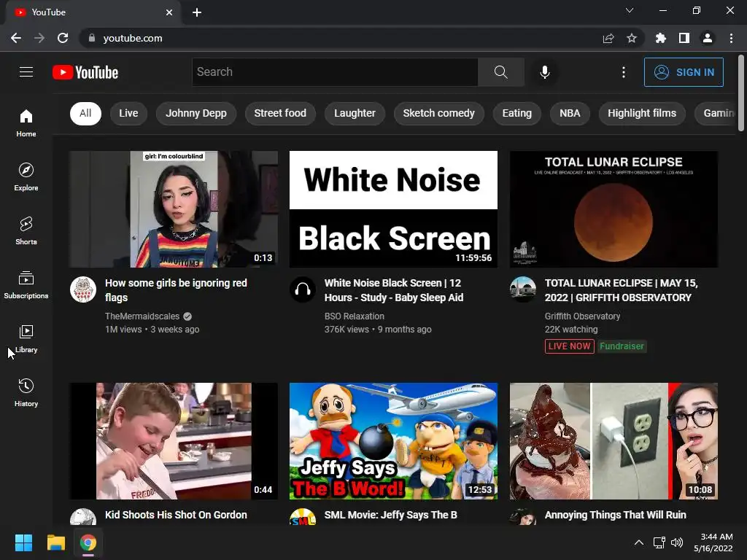Open BSO Relaxation headphones channel avatar
Screen dimensions: 747x560
303,289
